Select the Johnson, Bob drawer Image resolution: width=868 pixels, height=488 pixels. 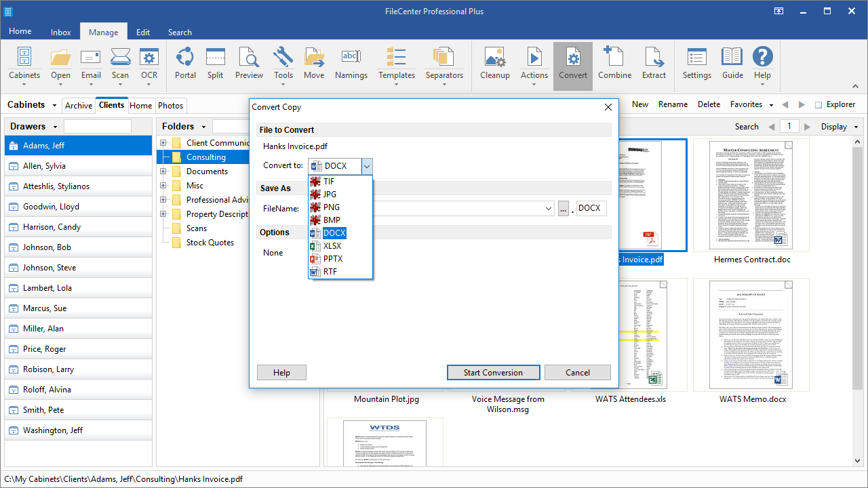[79, 247]
